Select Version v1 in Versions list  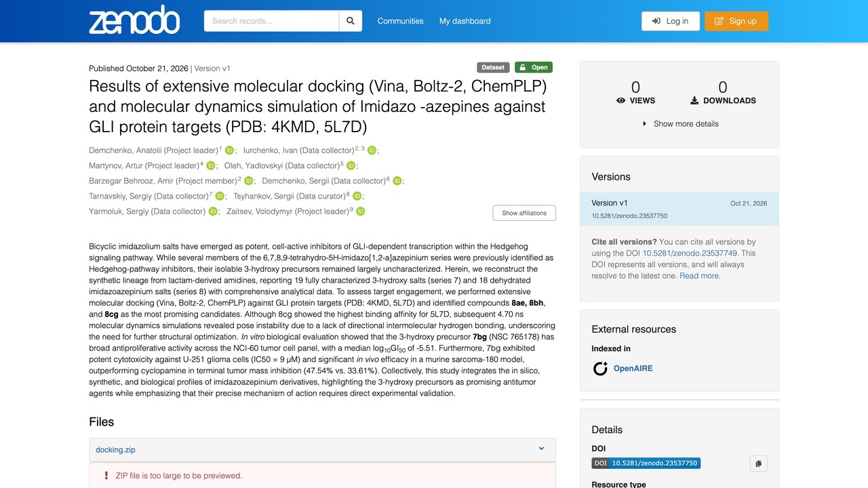click(679, 209)
